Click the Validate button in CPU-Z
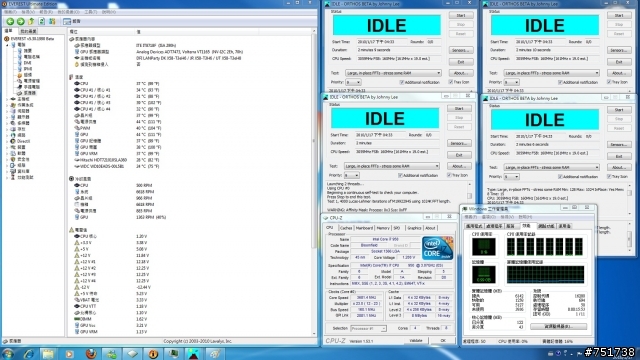 pyautogui.click(x=416, y=340)
